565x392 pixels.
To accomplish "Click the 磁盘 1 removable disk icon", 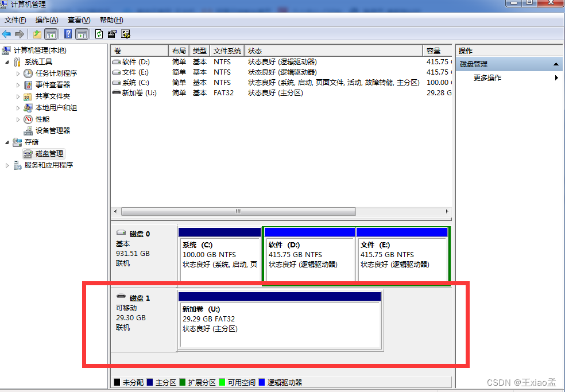I will [x=121, y=296].
